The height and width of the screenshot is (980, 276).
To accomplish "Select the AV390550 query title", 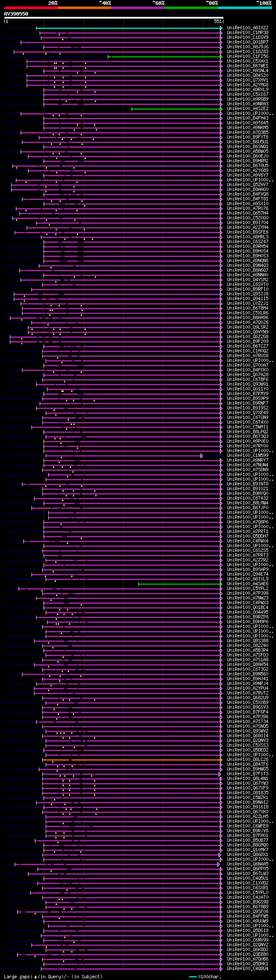I will (16, 14).
